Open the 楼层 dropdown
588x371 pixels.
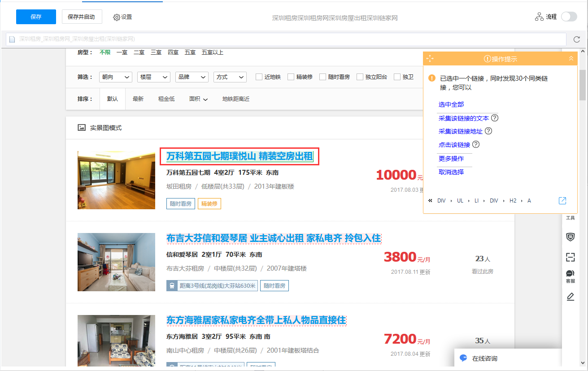[153, 77]
